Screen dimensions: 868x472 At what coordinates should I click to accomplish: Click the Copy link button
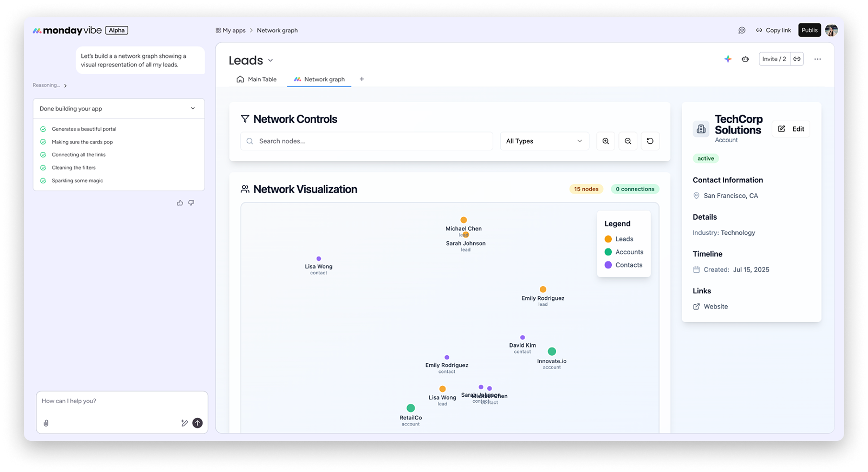(x=773, y=30)
